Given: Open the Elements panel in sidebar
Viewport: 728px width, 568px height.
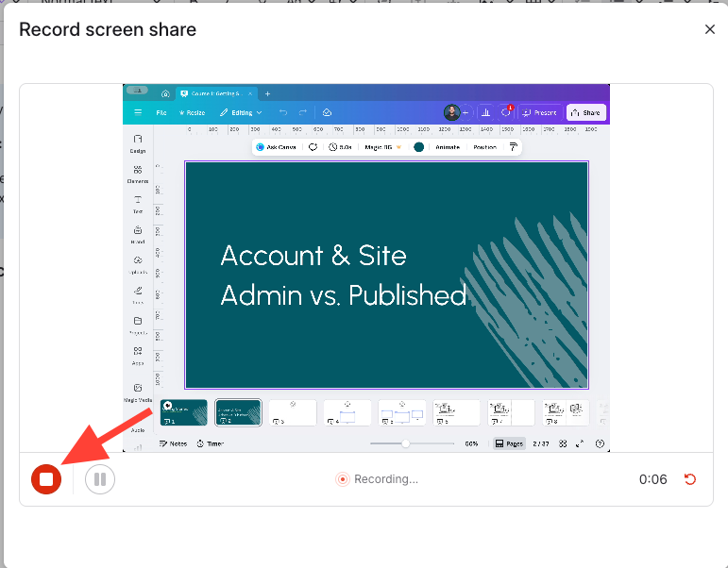Looking at the screenshot, I should 138,173.
